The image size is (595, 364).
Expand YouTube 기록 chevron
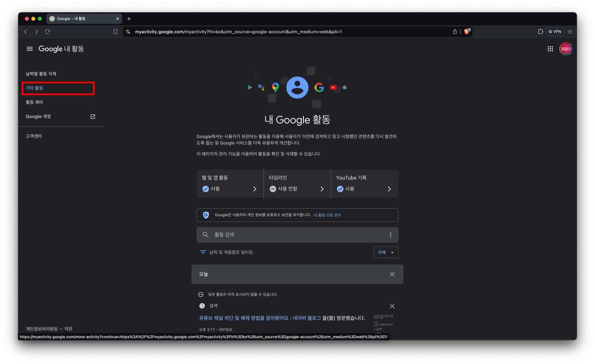389,189
